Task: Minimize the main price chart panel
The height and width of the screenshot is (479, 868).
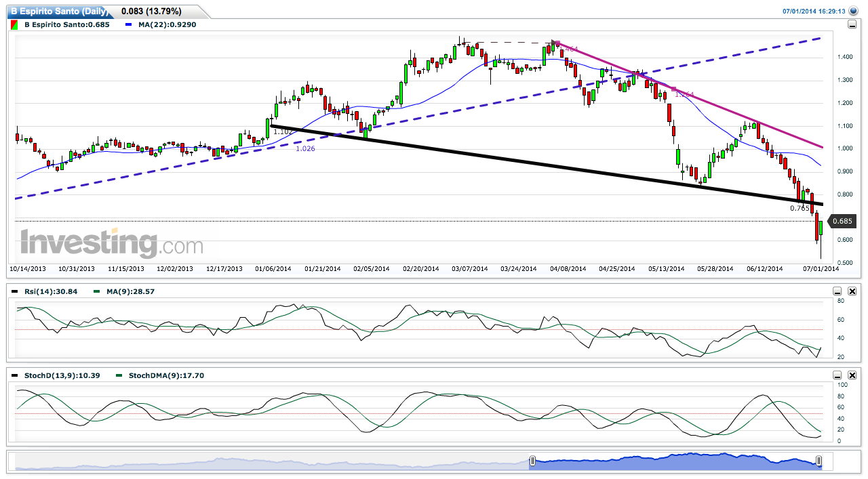Action: tap(852, 25)
